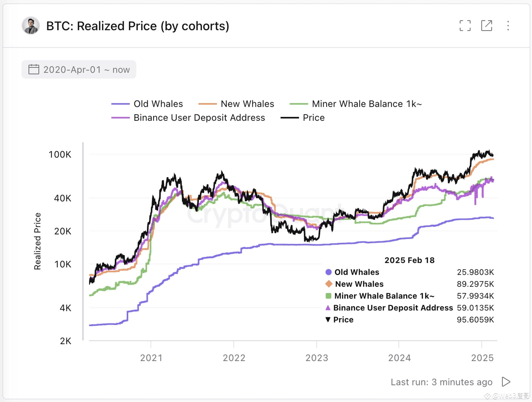Open the date range picker 2020-Apr-01 ~ now
The width and height of the screenshot is (532, 402).
(x=79, y=70)
